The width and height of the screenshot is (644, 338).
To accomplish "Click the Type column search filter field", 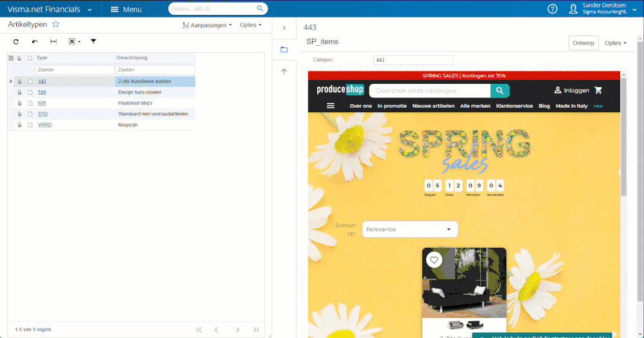I will [75, 70].
